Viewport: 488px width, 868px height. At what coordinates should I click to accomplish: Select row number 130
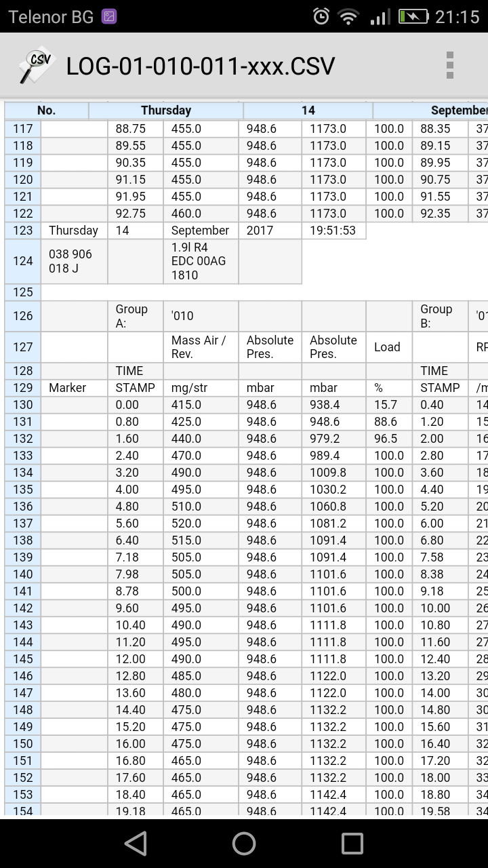click(22, 405)
